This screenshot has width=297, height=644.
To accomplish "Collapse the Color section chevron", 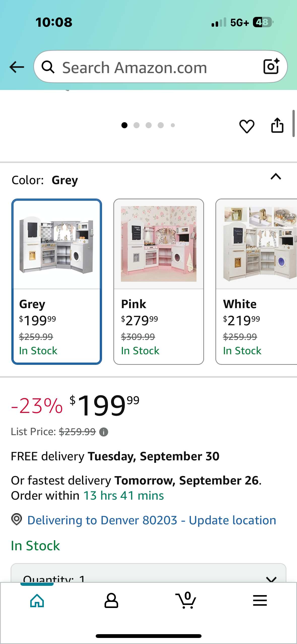I will pos(276,177).
